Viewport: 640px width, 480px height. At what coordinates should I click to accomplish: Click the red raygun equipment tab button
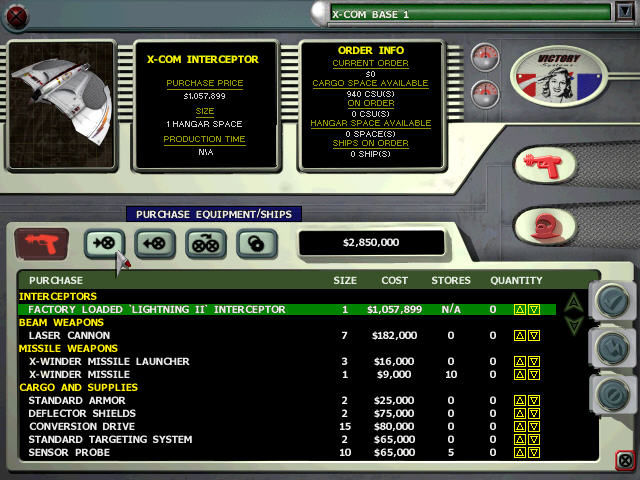[41, 243]
